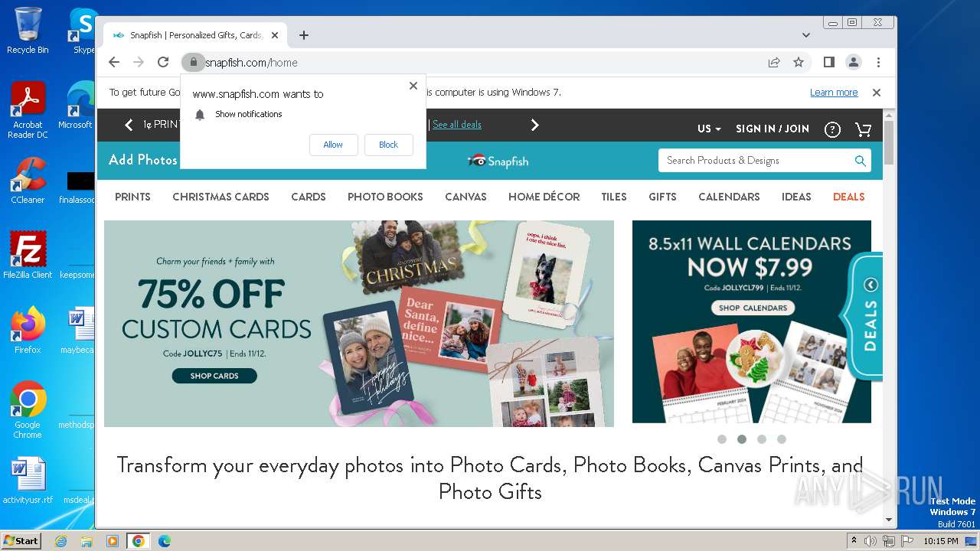Allow Snapfish notifications
The width and height of the screenshot is (980, 551).
pyautogui.click(x=333, y=145)
